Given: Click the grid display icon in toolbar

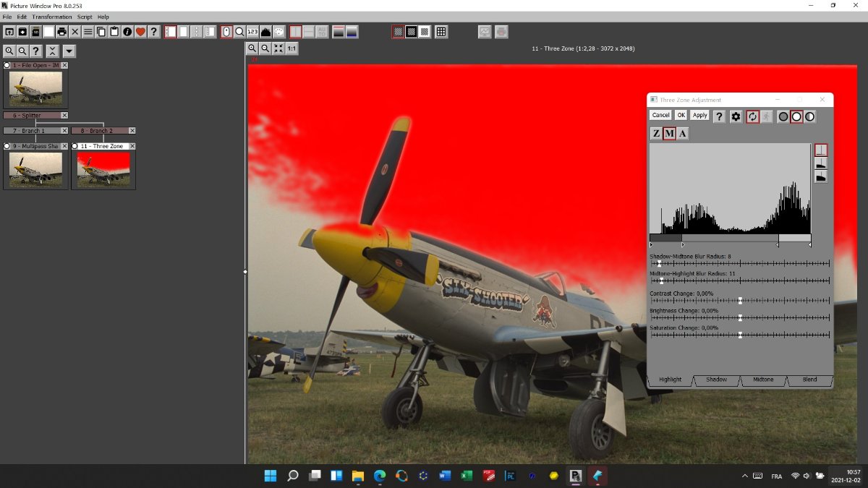Looking at the screenshot, I should pyautogui.click(x=441, y=32).
